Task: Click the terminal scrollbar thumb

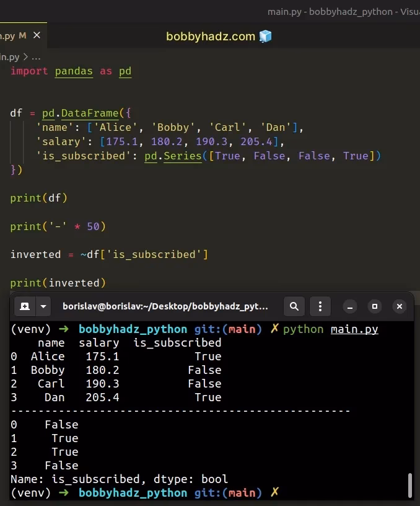Action: pos(410,486)
